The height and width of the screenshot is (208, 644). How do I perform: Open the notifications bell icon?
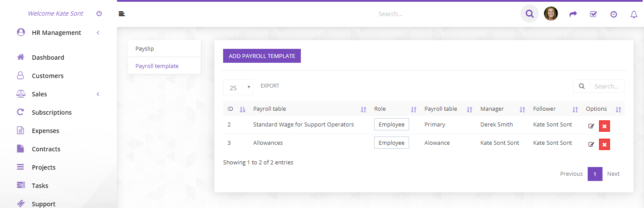click(x=634, y=14)
